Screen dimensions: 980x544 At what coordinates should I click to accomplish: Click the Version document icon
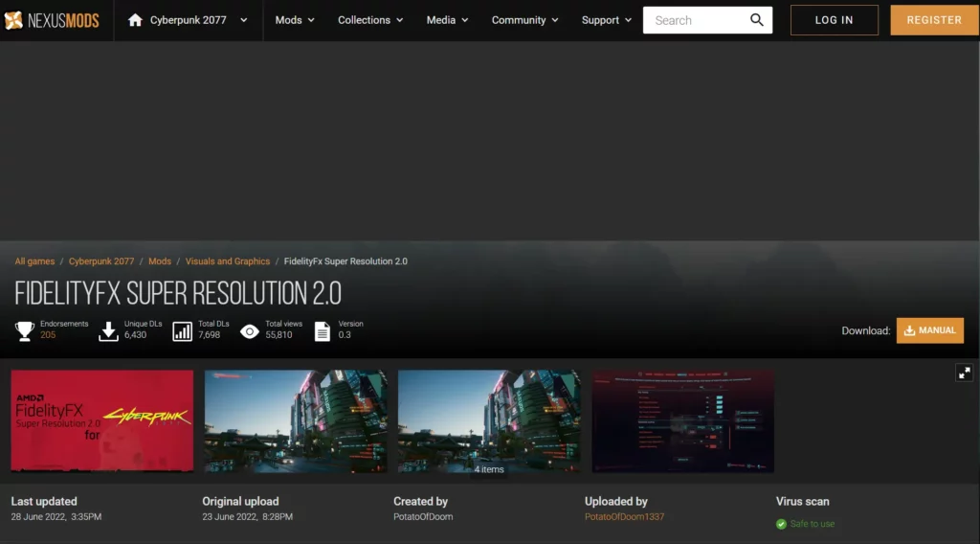click(323, 331)
